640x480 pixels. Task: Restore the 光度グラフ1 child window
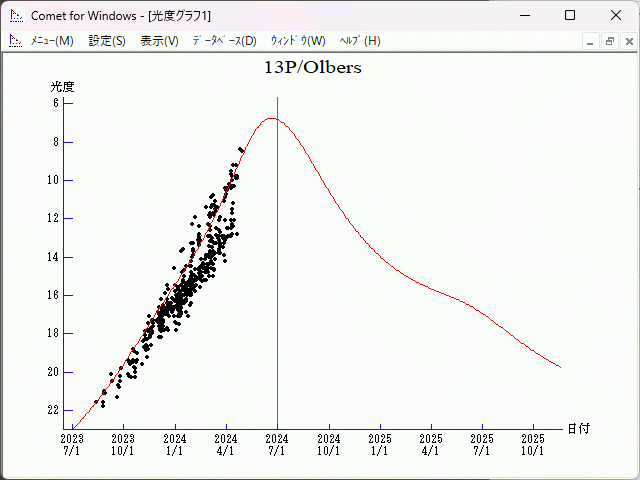pyautogui.click(x=609, y=41)
